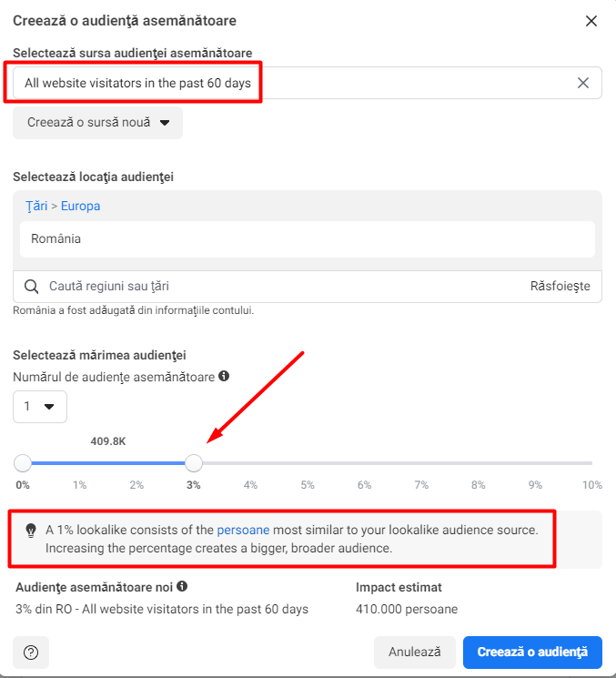
Task: Click the info icon next to Audienţe asemănătoare noi
Action: 183,587
